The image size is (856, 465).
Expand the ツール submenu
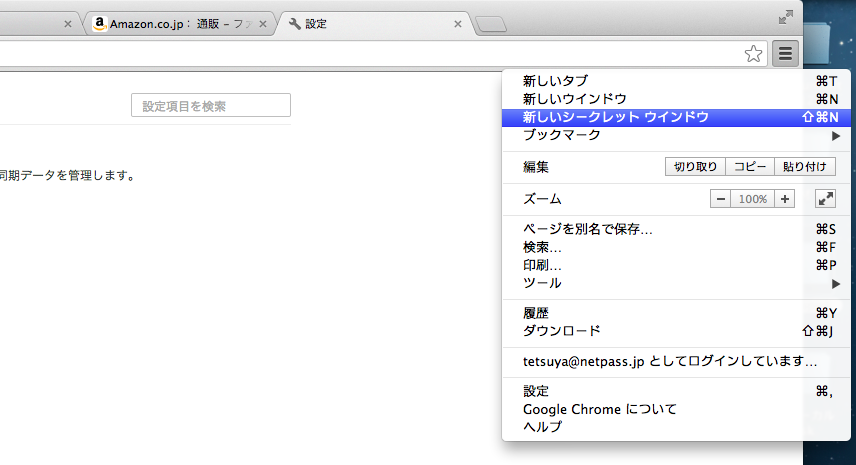(x=676, y=283)
